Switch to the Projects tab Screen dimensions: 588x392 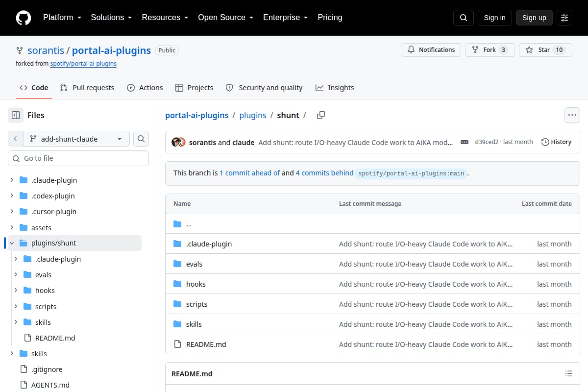194,88
